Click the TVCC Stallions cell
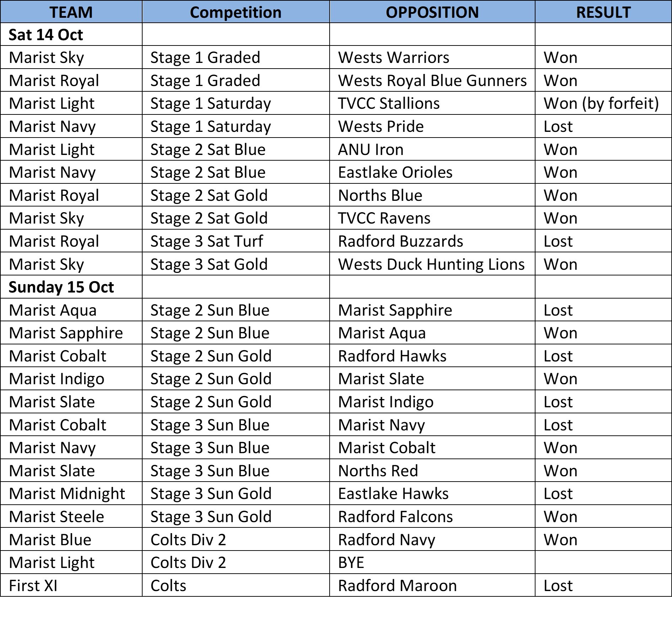The width and height of the screenshot is (672, 617). (x=389, y=103)
